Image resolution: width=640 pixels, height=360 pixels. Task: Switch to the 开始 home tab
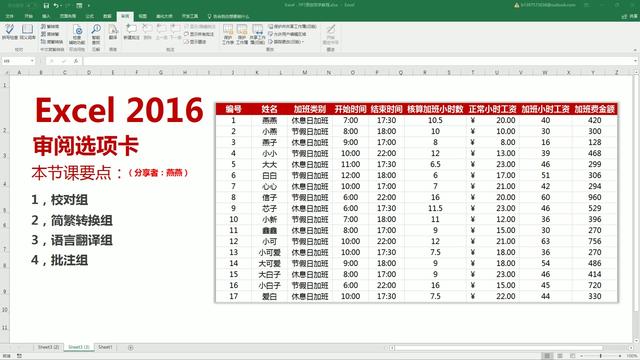click(x=28, y=16)
